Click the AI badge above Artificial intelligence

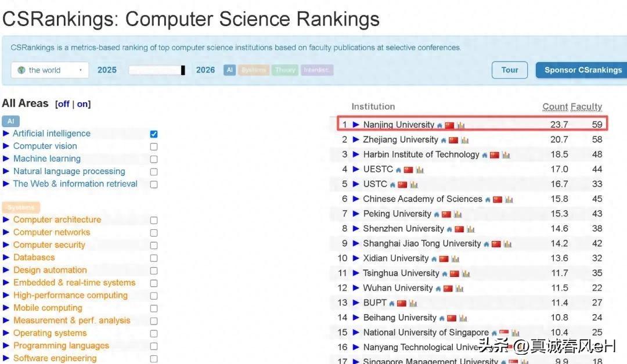(x=10, y=121)
